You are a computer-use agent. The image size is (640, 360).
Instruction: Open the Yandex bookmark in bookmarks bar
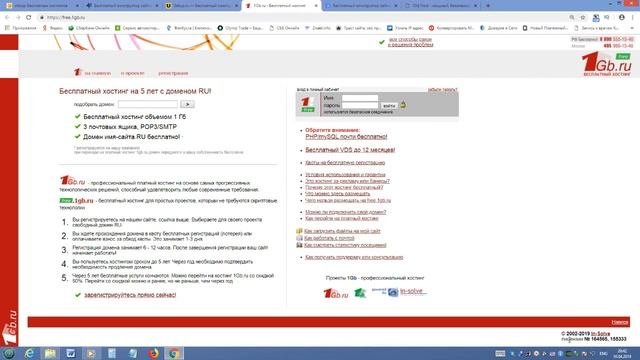tap(53, 28)
